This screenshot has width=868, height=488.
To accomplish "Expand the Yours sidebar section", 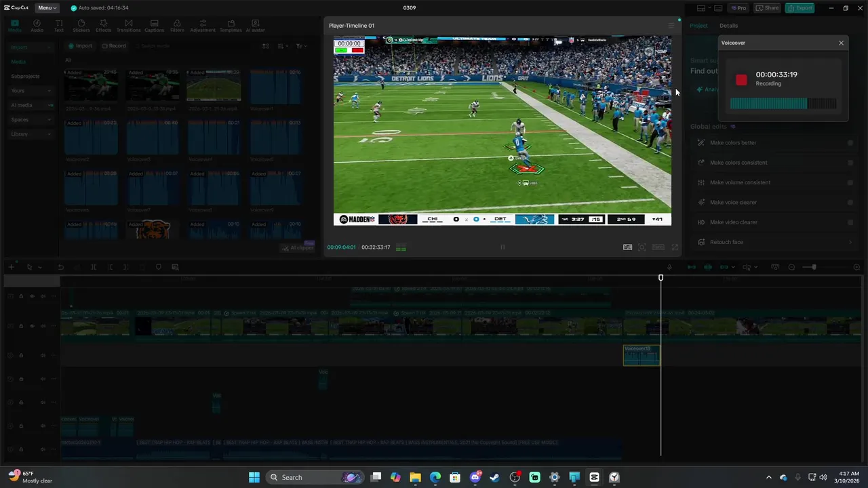I will coord(31,91).
